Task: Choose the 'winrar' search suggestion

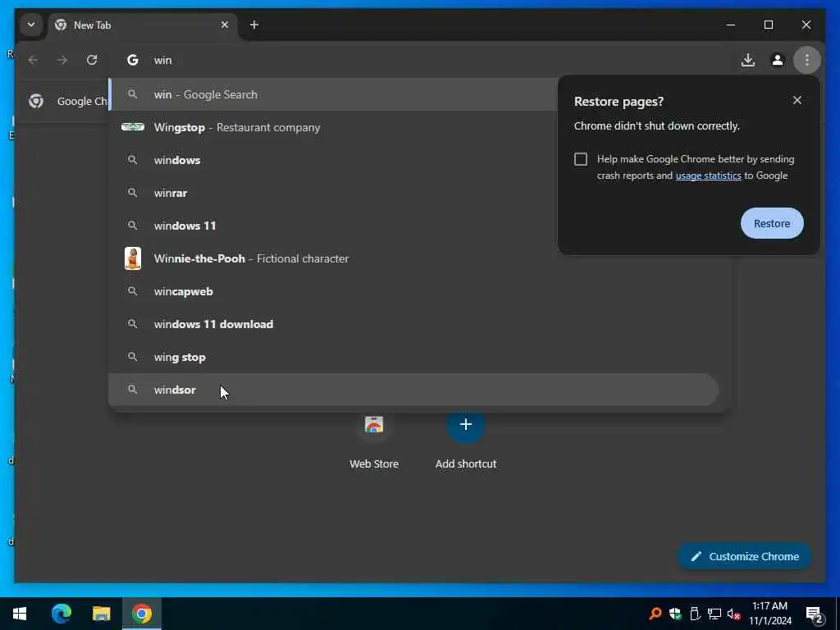Action: (x=333, y=193)
